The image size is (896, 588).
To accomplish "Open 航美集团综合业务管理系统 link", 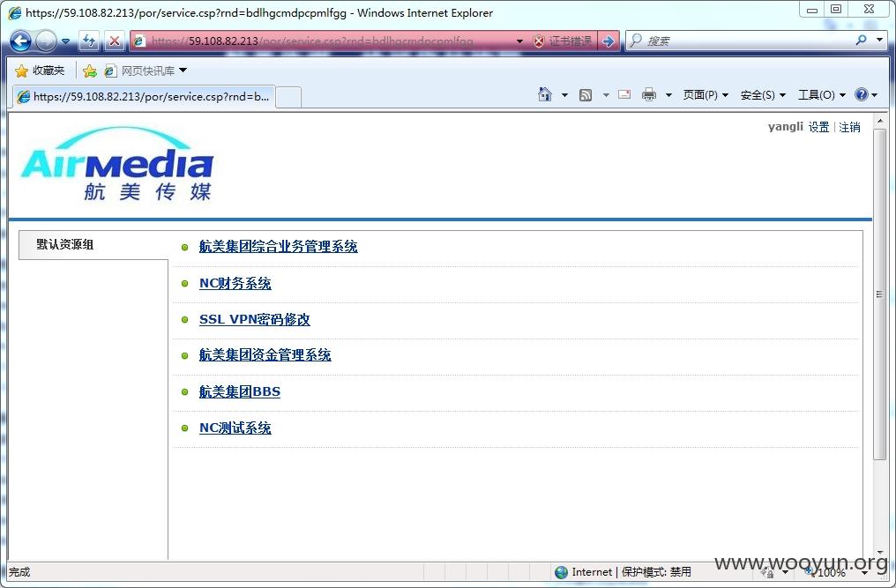I will coord(279,247).
